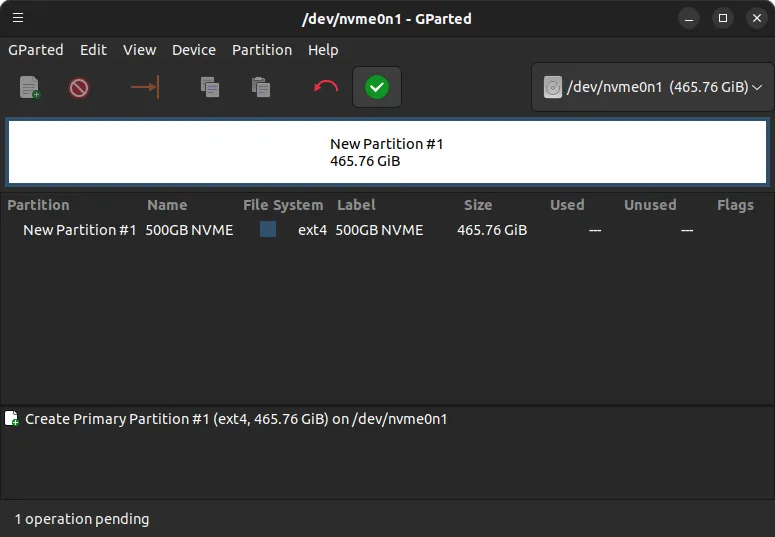The height and width of the screenshot is (537, 775).
Task: Click the ext4 file system color swatch
Action: (268, 229)
